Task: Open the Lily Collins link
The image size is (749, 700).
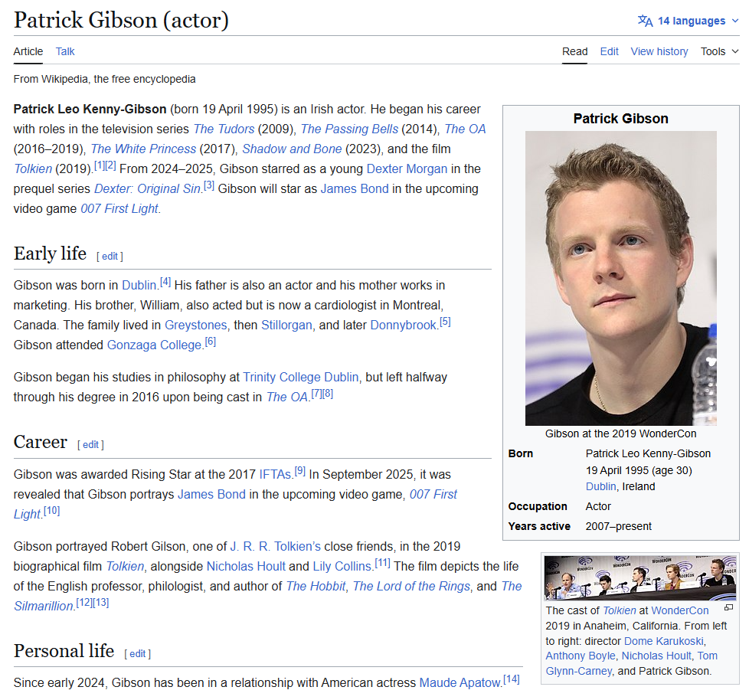Action: pyautogui.click(x=342, y=567)
